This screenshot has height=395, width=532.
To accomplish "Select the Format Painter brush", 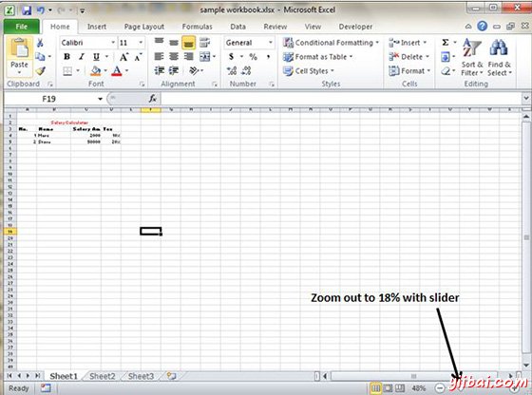I will pos(40,70).
